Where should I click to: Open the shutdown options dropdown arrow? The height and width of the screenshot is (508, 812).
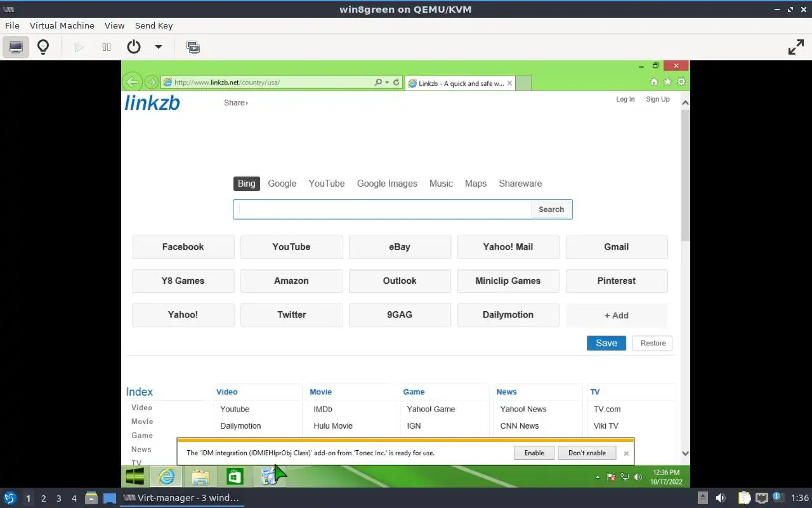(159, 47)
